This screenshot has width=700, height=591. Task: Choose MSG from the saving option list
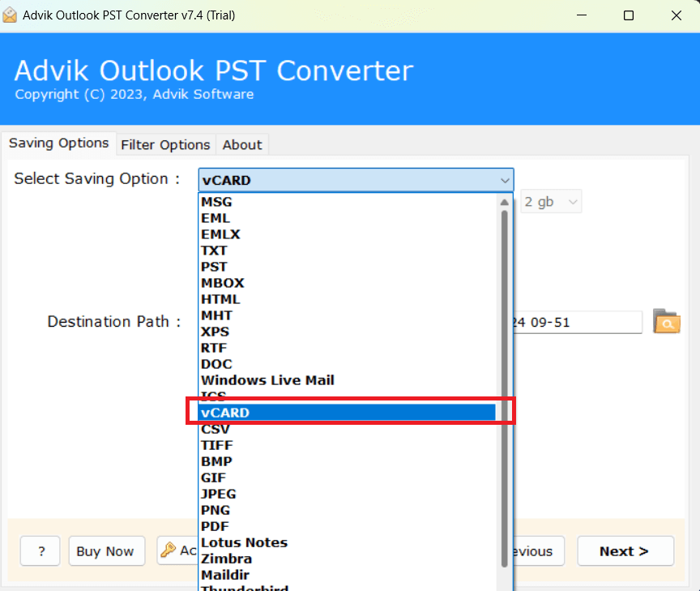[348, 202]
